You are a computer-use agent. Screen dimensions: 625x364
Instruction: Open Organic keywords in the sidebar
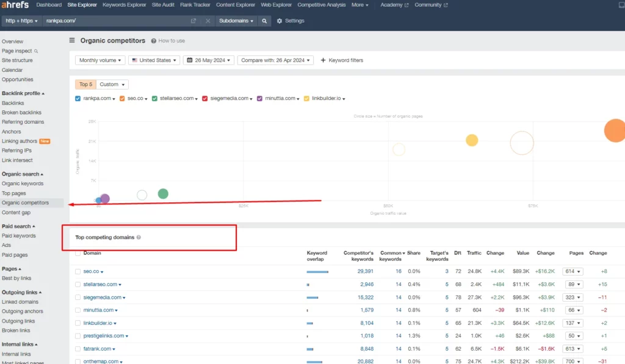(x=23, y=184)
